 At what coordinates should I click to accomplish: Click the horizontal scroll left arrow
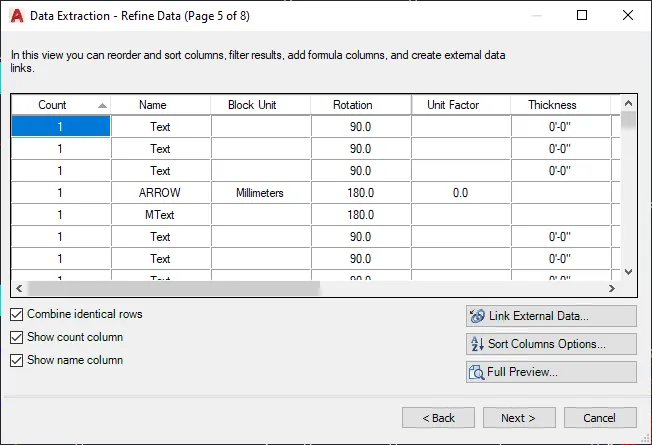click(x=19, y=288)
